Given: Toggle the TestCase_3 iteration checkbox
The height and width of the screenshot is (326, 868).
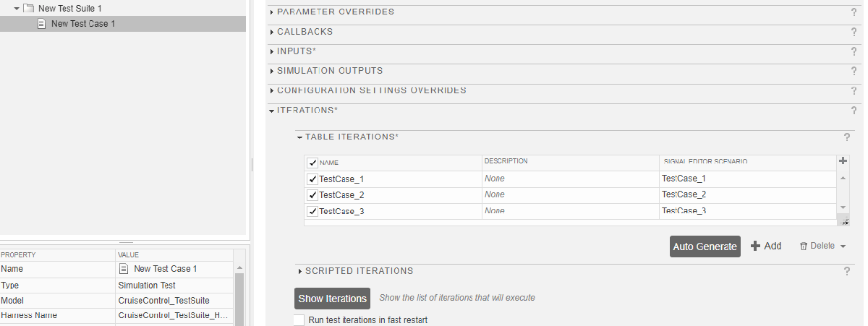Looking at the screenshot, I should pos(312,212).
